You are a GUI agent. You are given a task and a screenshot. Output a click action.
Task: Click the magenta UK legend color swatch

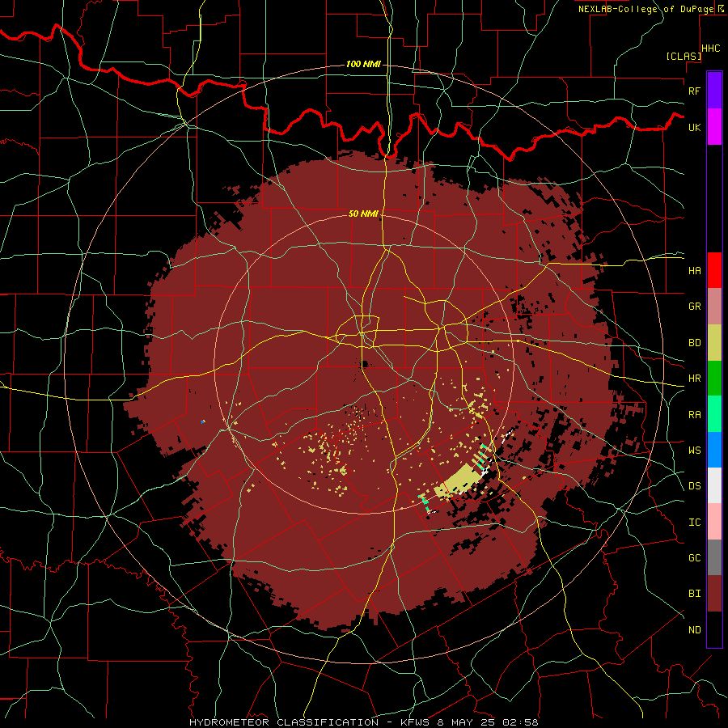pyautogui.click(x=714, y=127)
